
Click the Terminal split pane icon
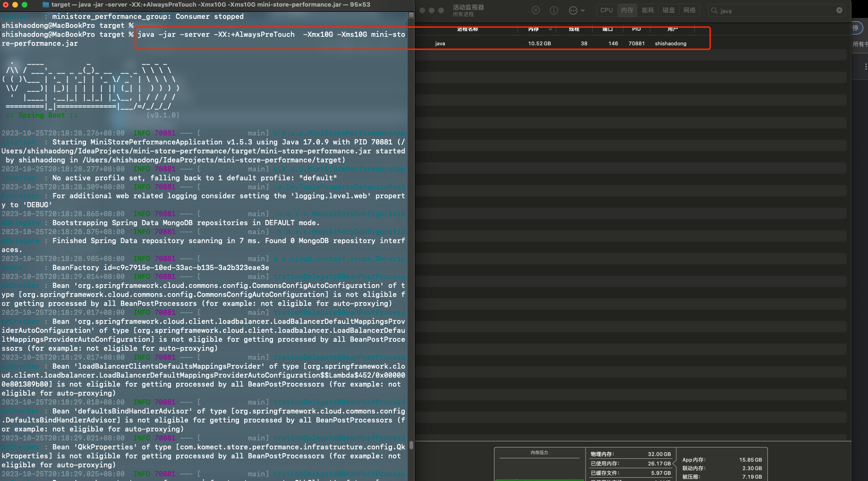[411, 15]
